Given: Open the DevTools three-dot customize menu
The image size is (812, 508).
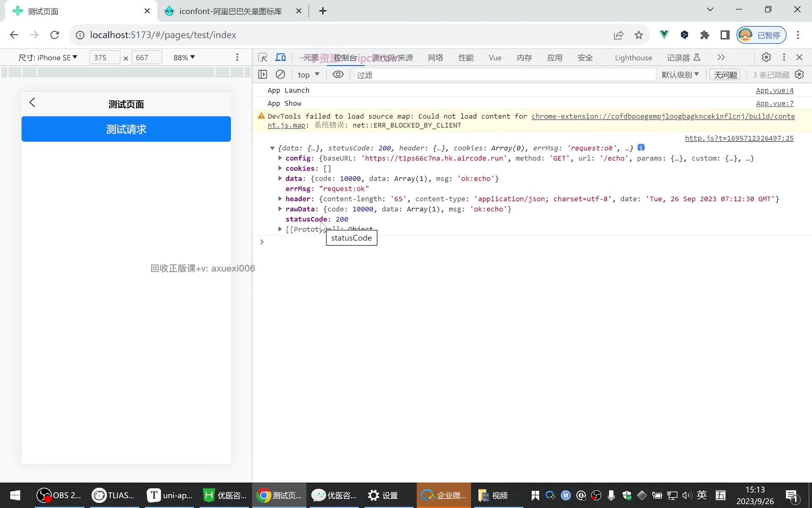Looking at the screenshot, I should tap(784, 57).
